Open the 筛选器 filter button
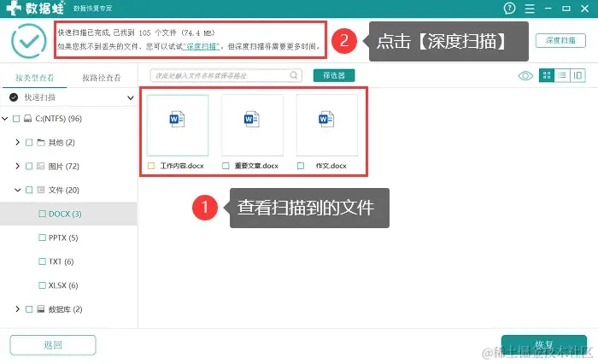 [334, 75]
